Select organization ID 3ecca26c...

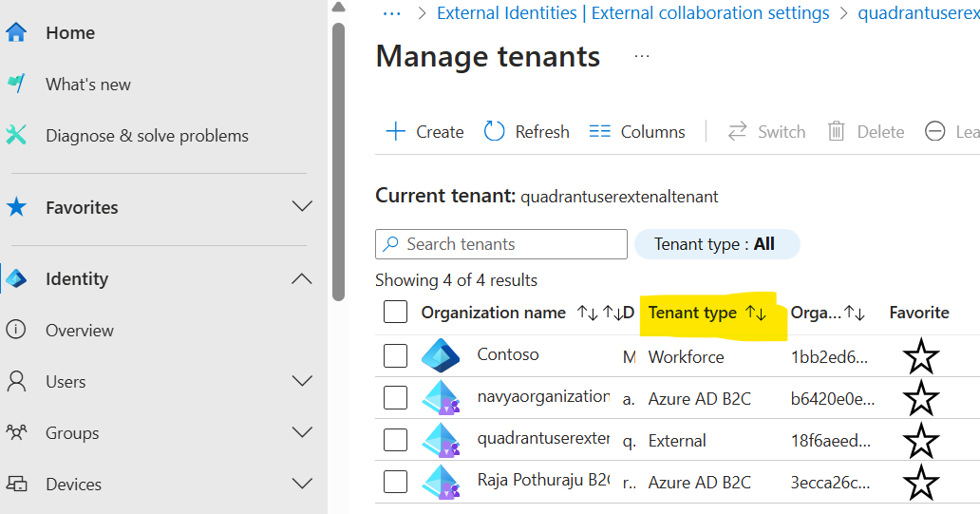pos(830,483)
